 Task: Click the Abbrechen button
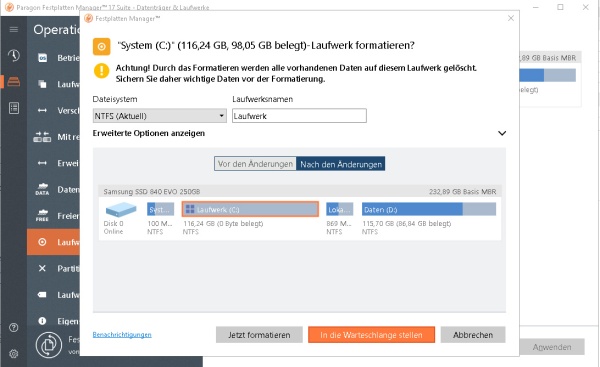click(473, 335)
